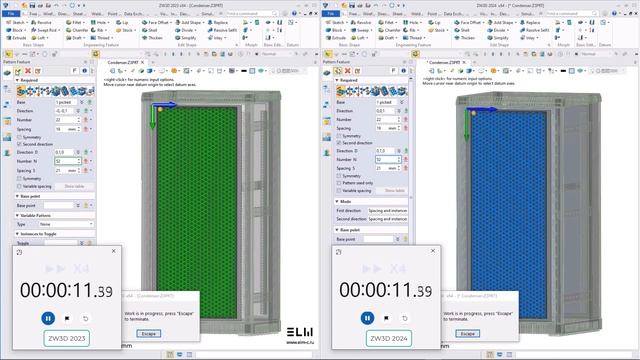Viewport: 640px width, 360px height.
Task: Cancel pattern with red X, ZW3D 2023
Action: coord(28,71)
